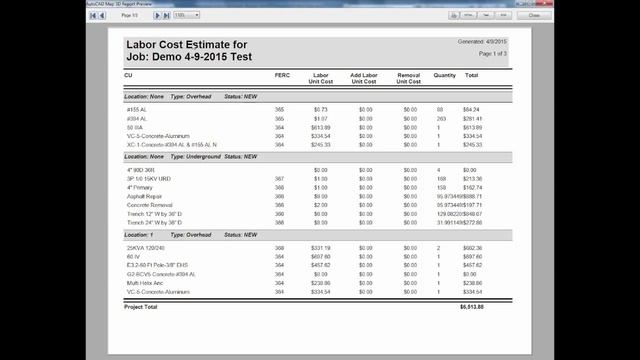Click the report title 'Labor Cost Estimate for'
The width and height of the screenshot is (640, 360).
point(187,44)
